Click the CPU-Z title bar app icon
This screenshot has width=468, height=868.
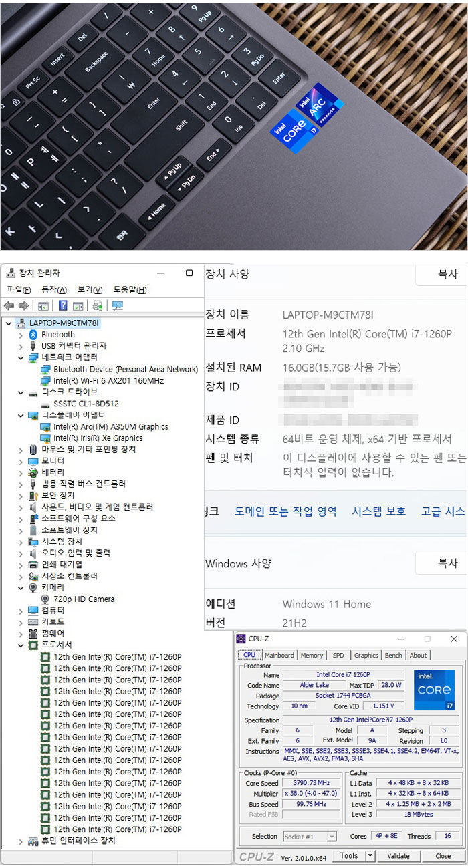tap(242, 639)
